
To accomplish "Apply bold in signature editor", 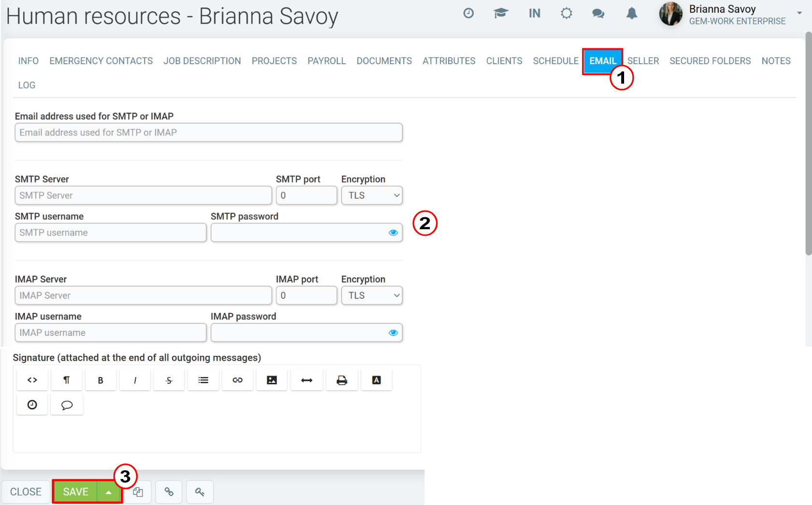I will [x=100, y=380].
